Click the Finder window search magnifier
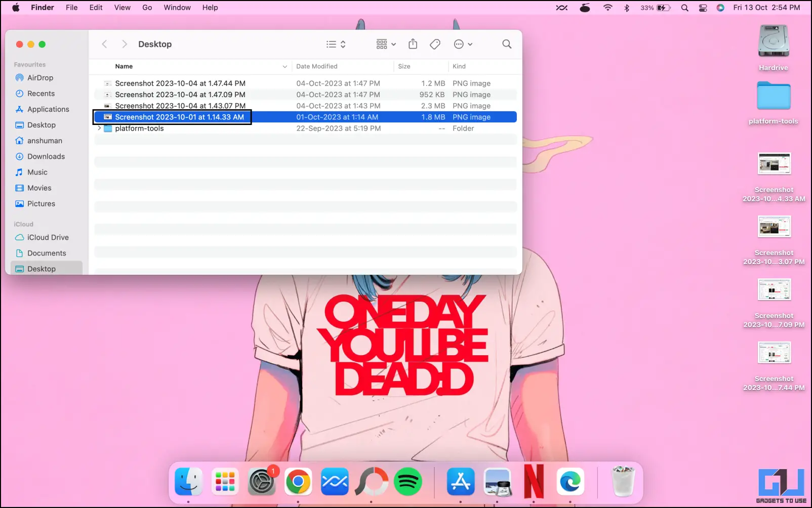Image resolution: width=812 pixels, height=508 pixels. pos(507,44)
